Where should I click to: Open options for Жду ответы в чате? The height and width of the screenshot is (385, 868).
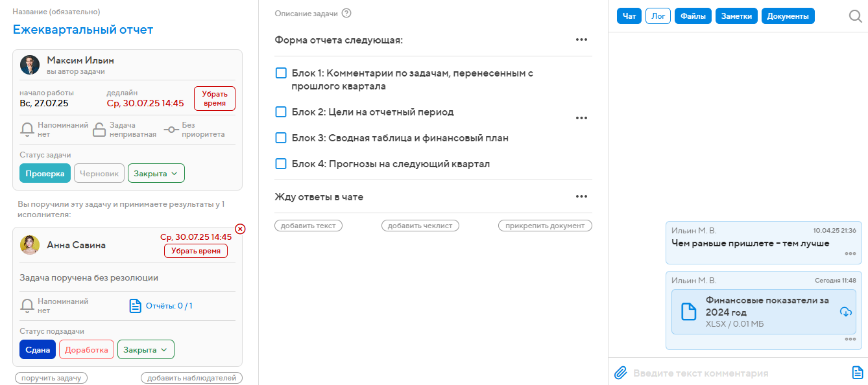pos(581,196)
